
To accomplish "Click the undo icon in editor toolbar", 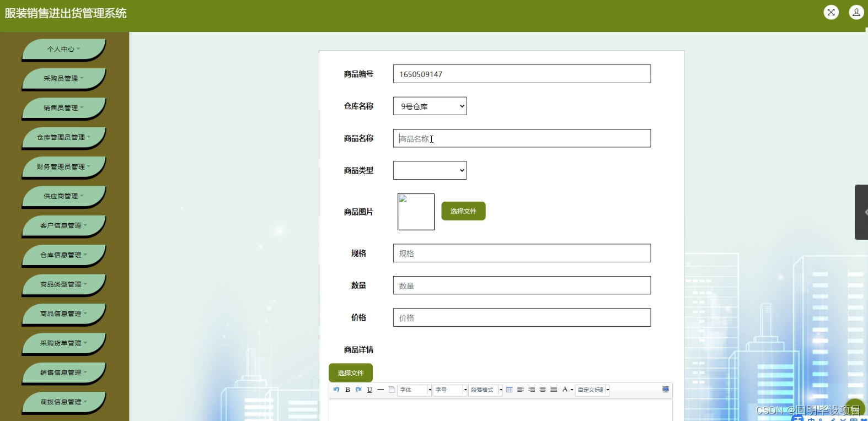I will click(336, 390).
